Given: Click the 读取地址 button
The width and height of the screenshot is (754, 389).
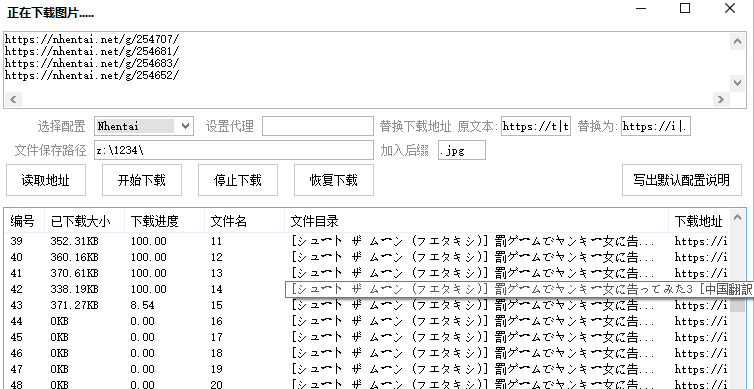Looking at the screenshot, I should 46,180.
